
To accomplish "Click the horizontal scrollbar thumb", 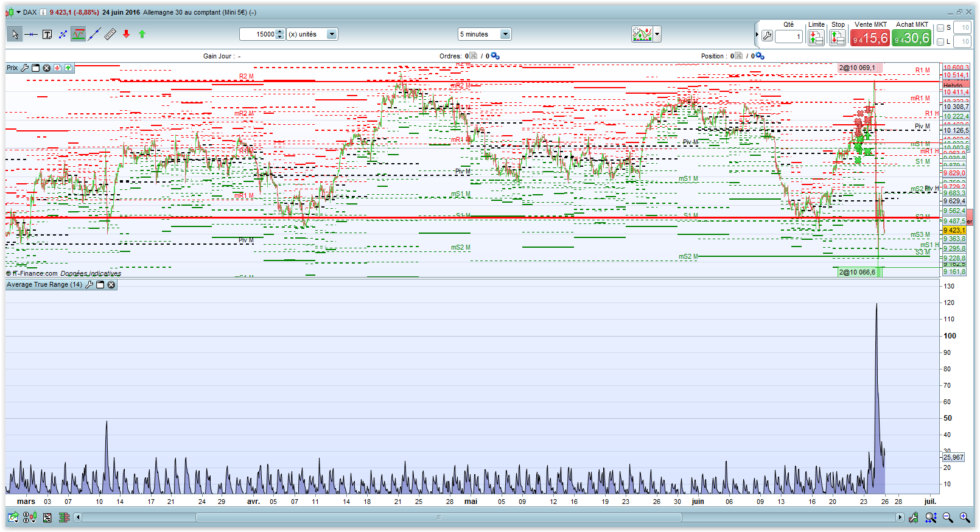I will click(438, 517).
